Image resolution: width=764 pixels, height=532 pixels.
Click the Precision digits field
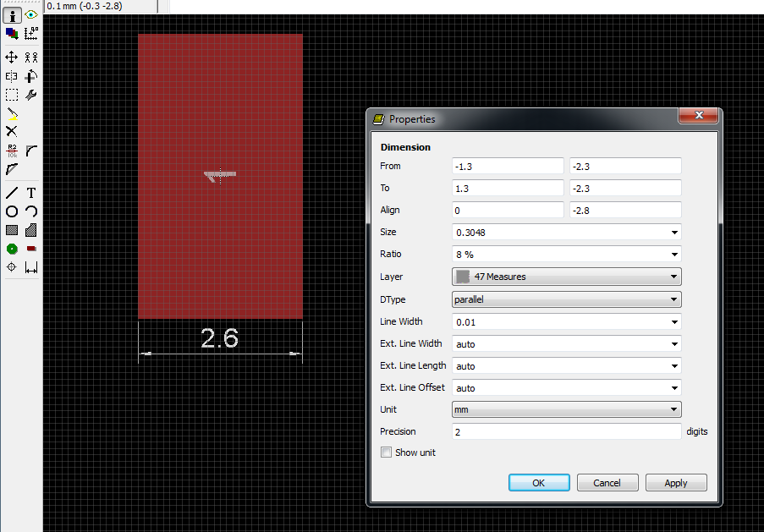(x=566, y=431)
